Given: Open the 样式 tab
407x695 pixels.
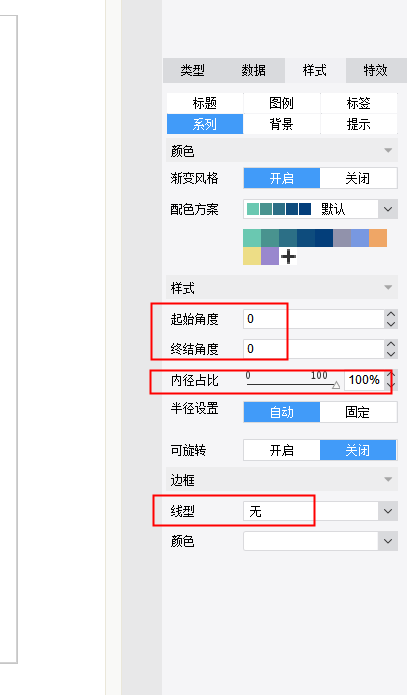Looking at the screenshot, I should pos(315,70).
